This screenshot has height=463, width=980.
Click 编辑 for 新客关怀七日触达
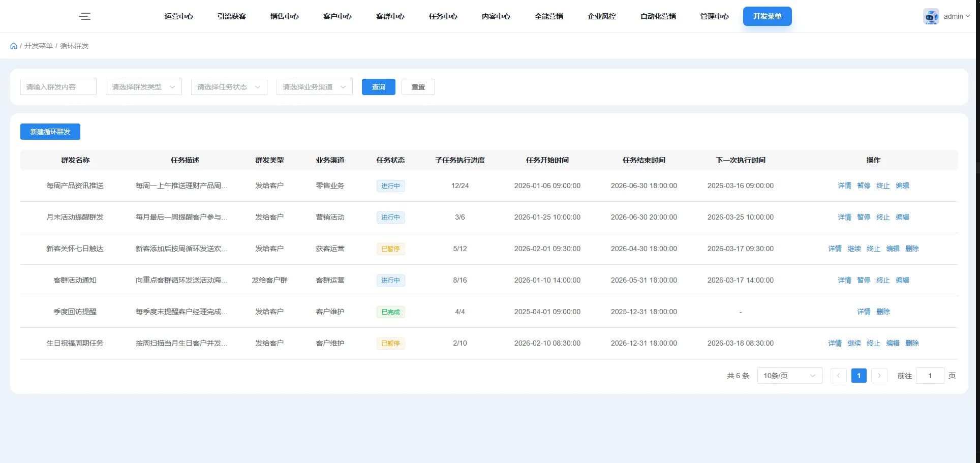[x=893, y=249]
